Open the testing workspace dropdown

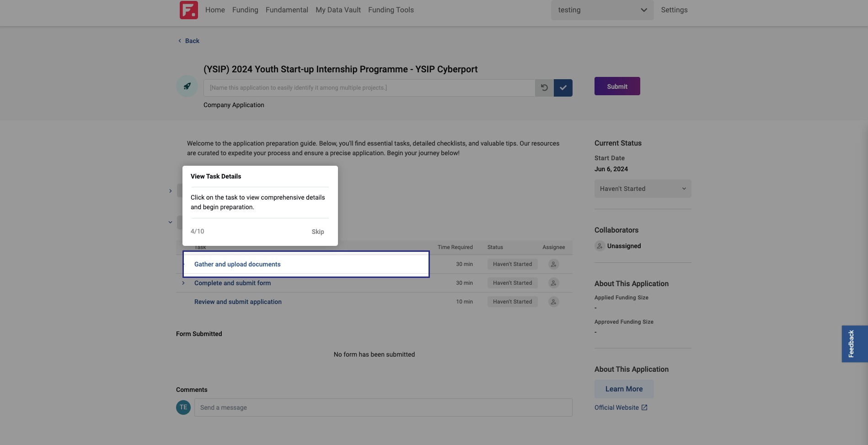[602, 10]
